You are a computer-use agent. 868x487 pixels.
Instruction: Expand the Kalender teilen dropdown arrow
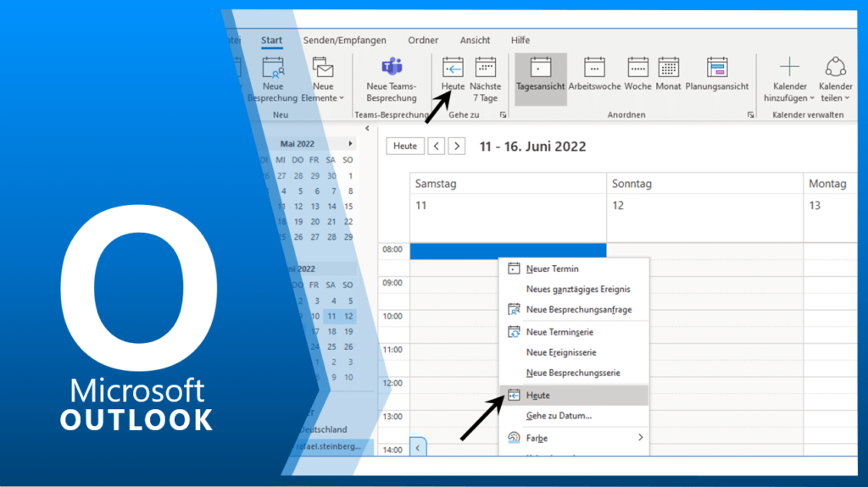(847, 98)
